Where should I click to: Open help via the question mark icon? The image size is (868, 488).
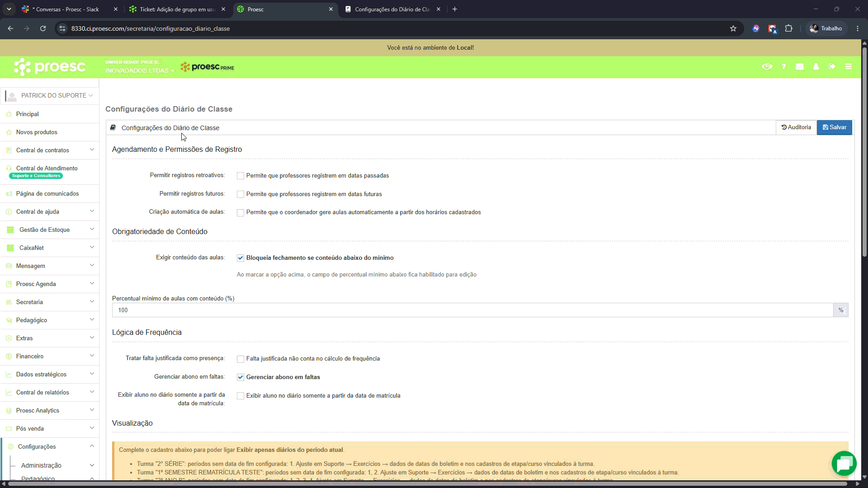pyautogui.click(x=783, y=67)
